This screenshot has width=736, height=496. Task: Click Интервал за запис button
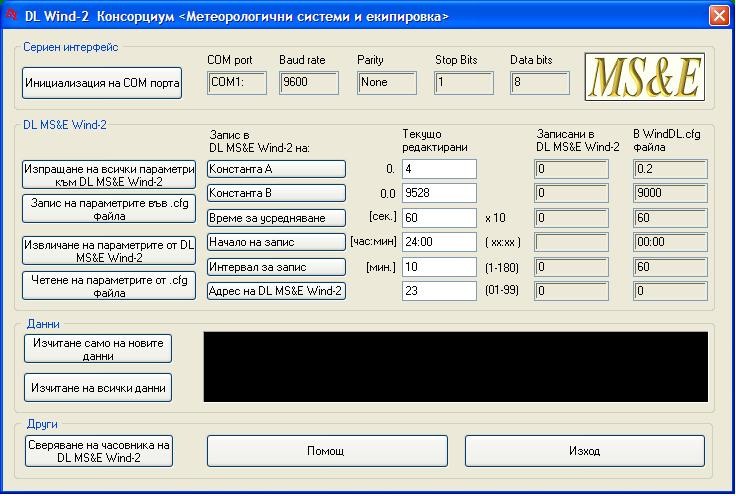point(276,267)
